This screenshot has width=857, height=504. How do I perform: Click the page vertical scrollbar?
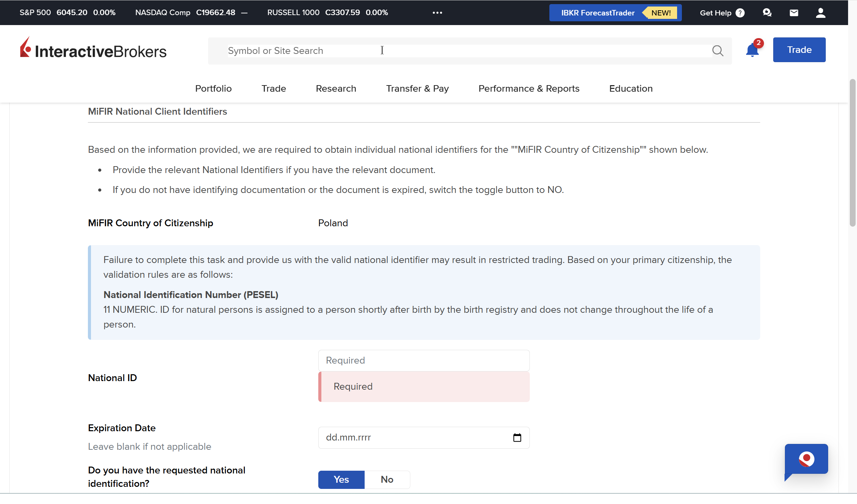pos(852,153)
